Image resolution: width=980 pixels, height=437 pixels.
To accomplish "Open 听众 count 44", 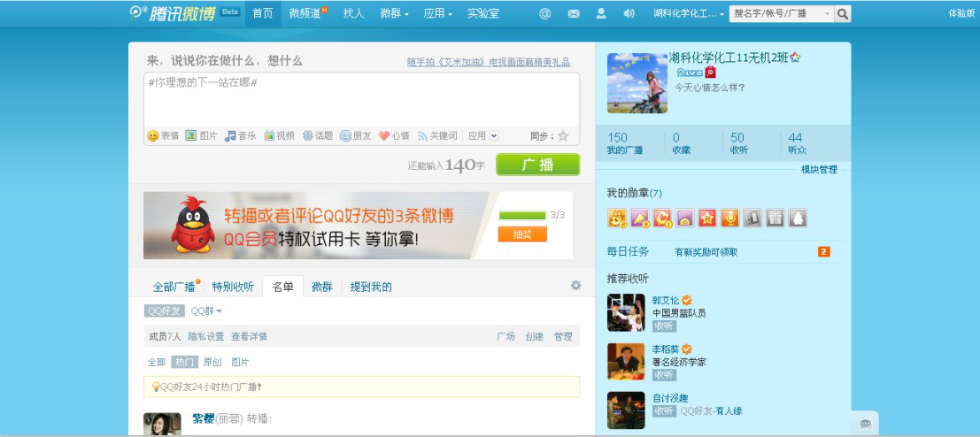I will coord(797,143).
